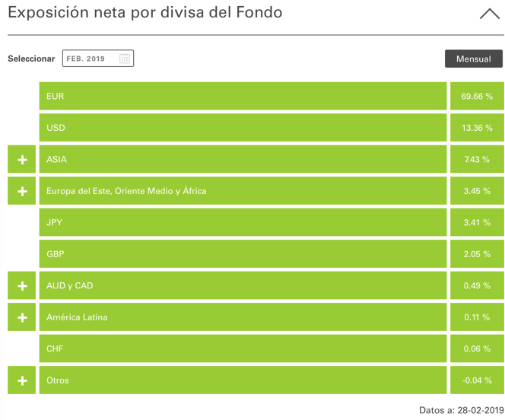Click the -0.04 % Otros value
This screenshot has width=505, height=420.
[x=477, y=380]
